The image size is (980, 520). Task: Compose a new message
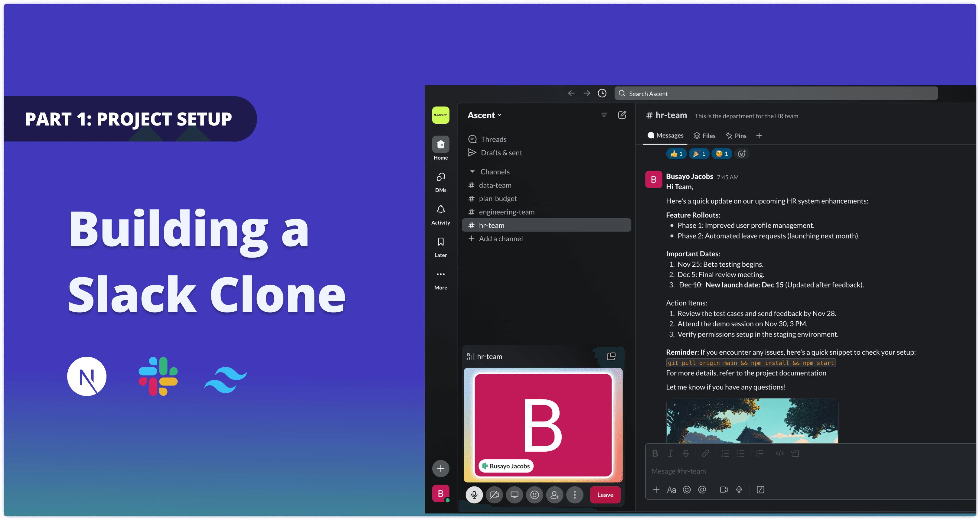tap(622, 115)
